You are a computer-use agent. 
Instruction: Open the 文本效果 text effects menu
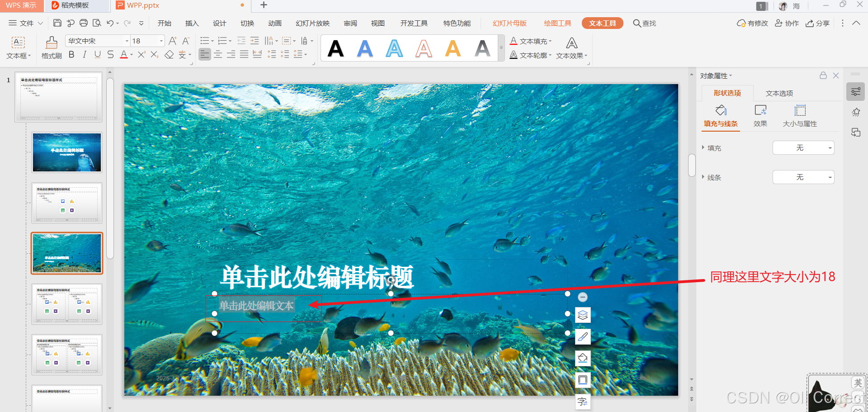(571, 48)
